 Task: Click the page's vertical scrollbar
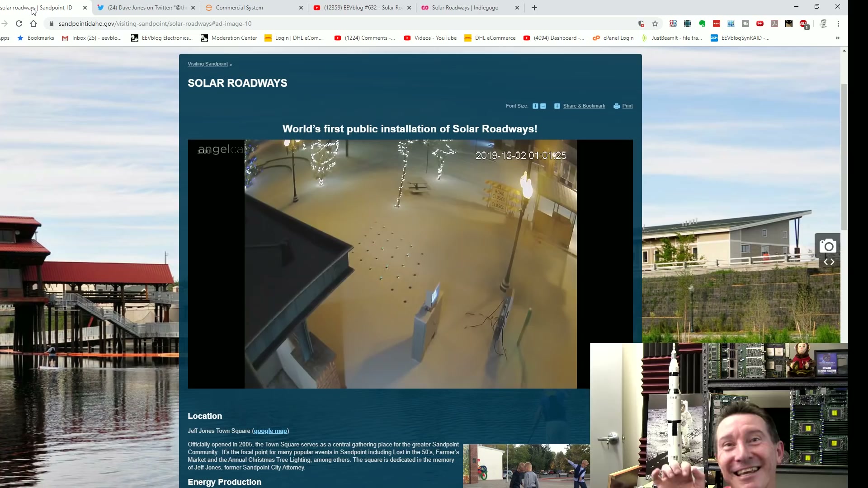(x=844, y=157)
